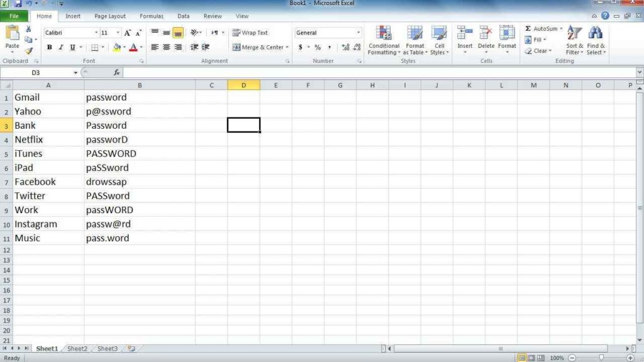Click the Decrease Font Size icon

(138, 33)
